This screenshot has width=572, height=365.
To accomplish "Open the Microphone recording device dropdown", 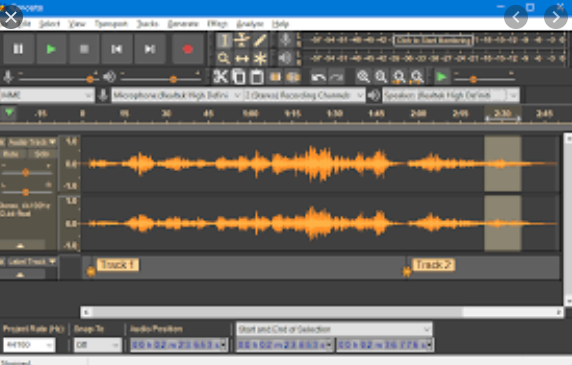I will coord(177,96).
